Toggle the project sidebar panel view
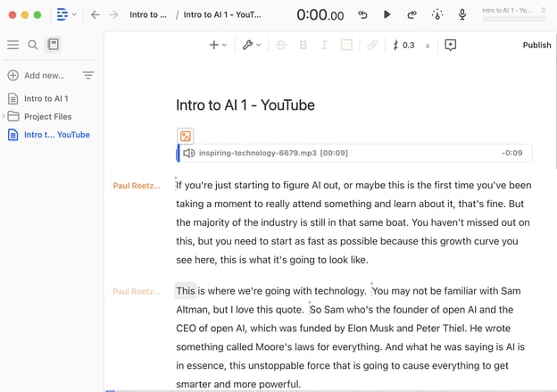This screenshot has height=392, width=557. click(53, 45)
